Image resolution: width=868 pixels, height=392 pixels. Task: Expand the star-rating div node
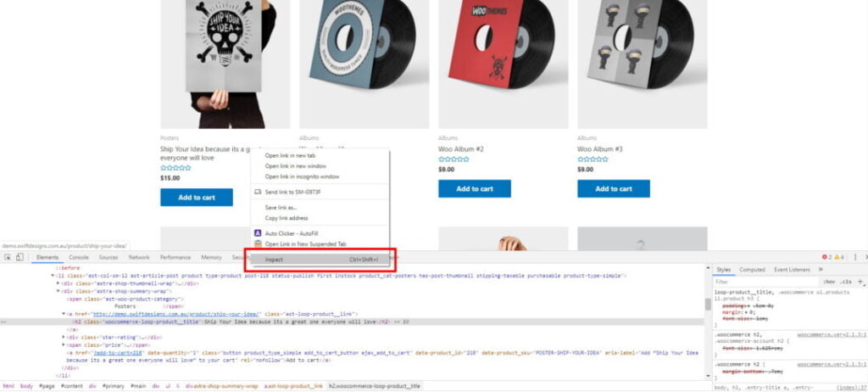(64, 337)
